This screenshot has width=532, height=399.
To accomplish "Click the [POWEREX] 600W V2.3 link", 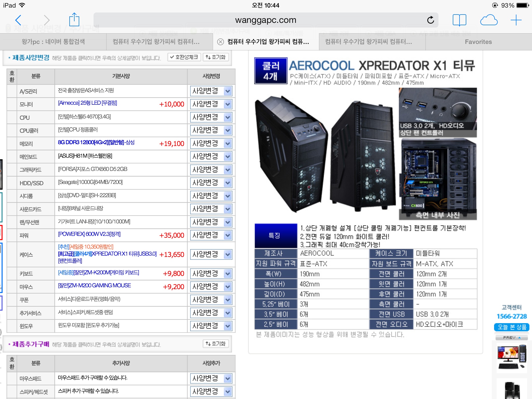I will click(x=89, y=234).
